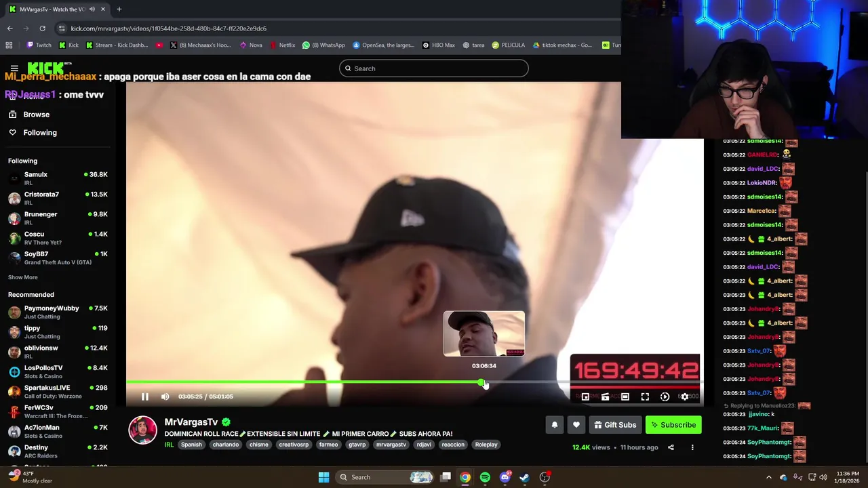This screenshot has height=488, width=868.
Task: Click the green Subscribe button
Action: pyautogui.click(x=673, y=425)
